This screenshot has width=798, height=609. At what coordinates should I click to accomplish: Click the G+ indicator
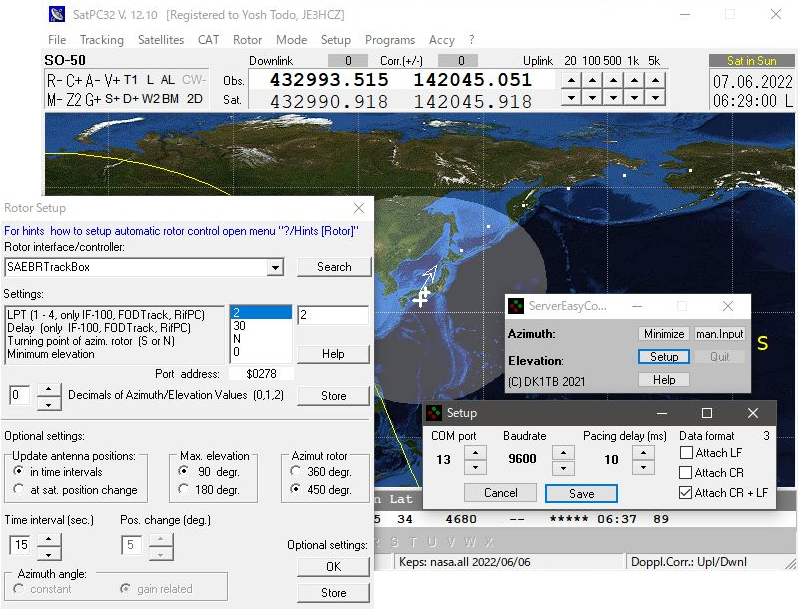pos(93,99)
